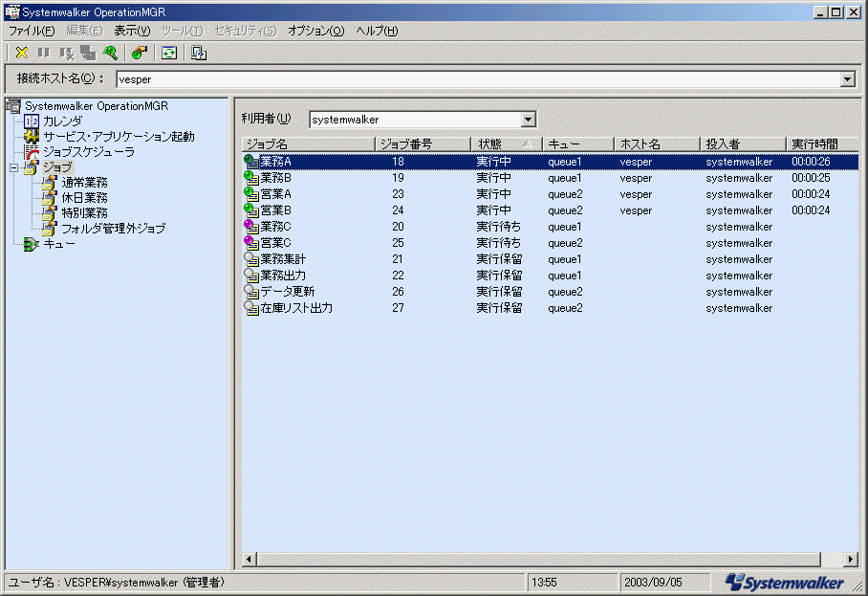Click the hand-with-green-ball submit job icon
Viewport: 868px width, 596px height.
click(x=140, y=53)
